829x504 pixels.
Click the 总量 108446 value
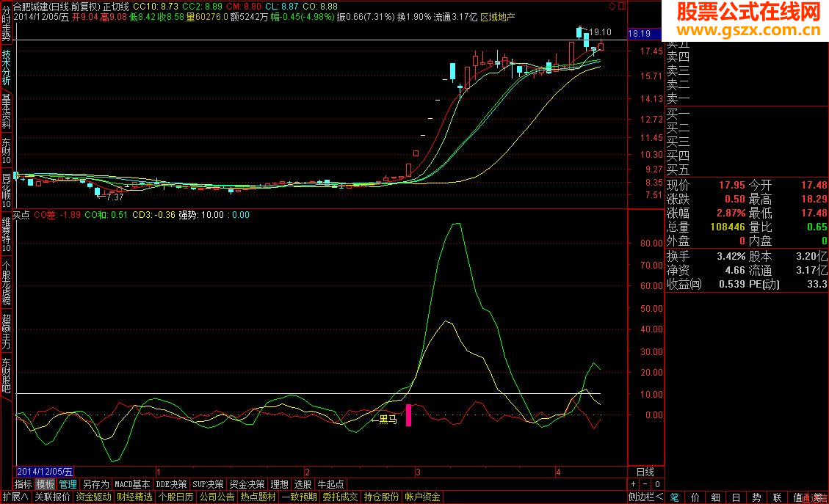(x=728, y=227)
